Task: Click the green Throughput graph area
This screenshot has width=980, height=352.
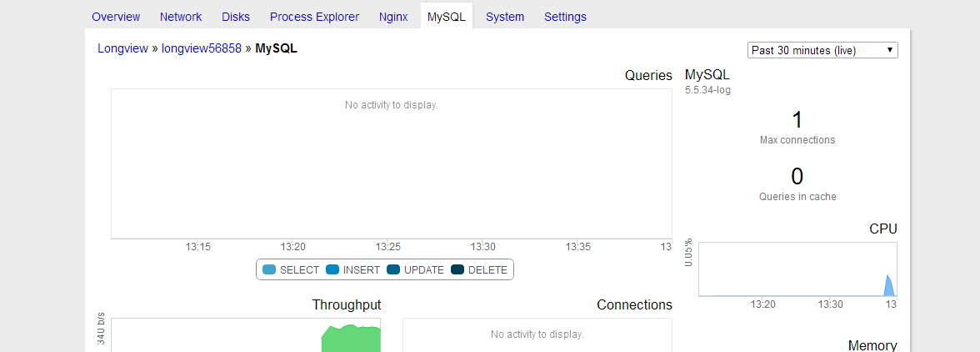Action: pos(351,339)
